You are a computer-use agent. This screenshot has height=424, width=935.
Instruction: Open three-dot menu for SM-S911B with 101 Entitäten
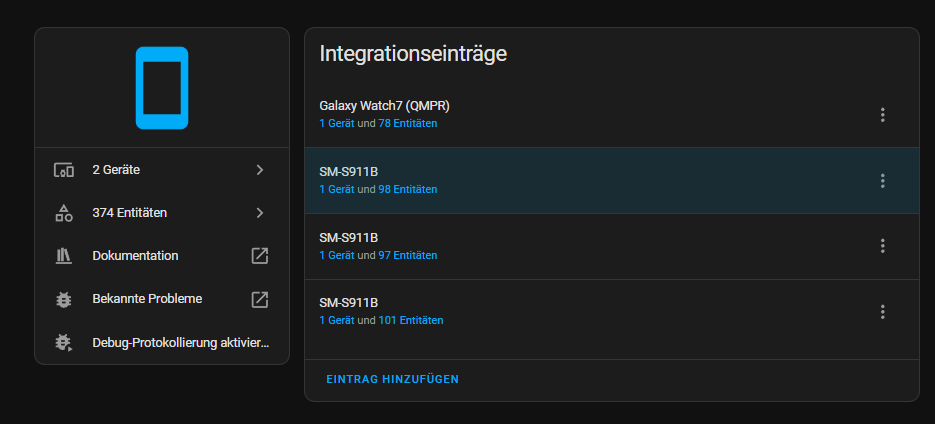point(882,312)
